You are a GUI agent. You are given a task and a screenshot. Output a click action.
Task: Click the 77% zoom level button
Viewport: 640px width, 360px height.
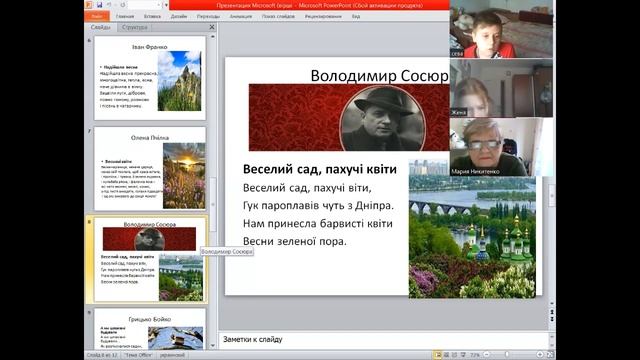coord(475,355)
